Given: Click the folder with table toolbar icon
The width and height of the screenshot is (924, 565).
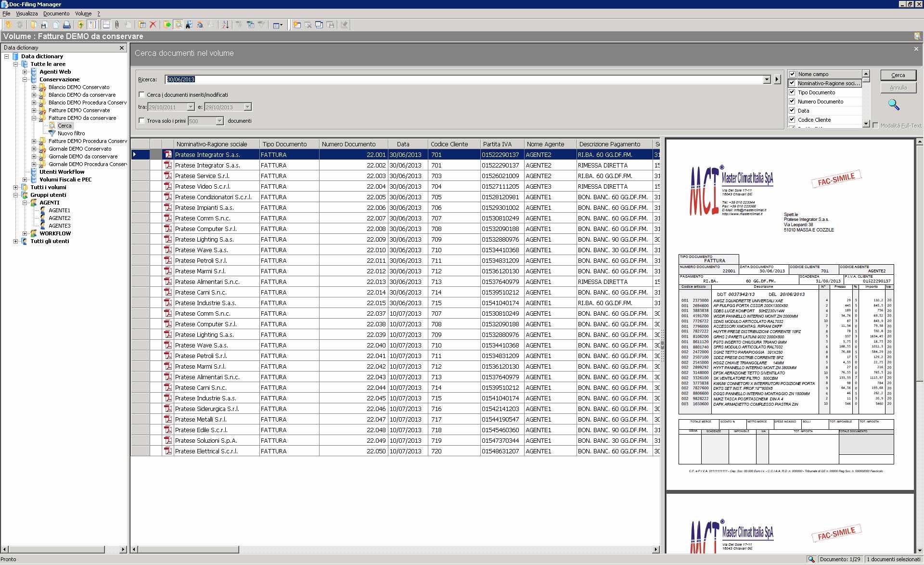Looking at the screenshot, I should click(x=142, y=25).
